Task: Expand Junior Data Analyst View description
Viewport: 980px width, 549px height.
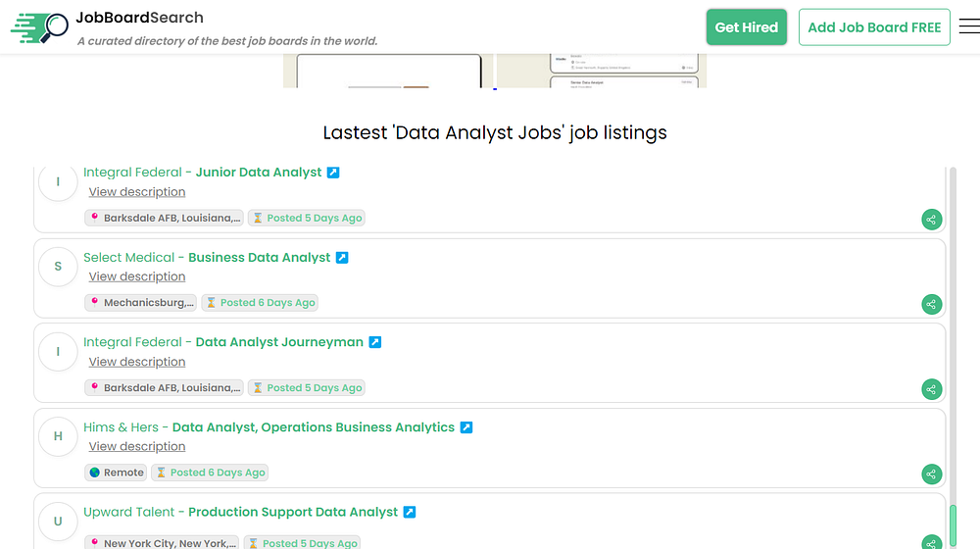Action: [x=137, y=192]
